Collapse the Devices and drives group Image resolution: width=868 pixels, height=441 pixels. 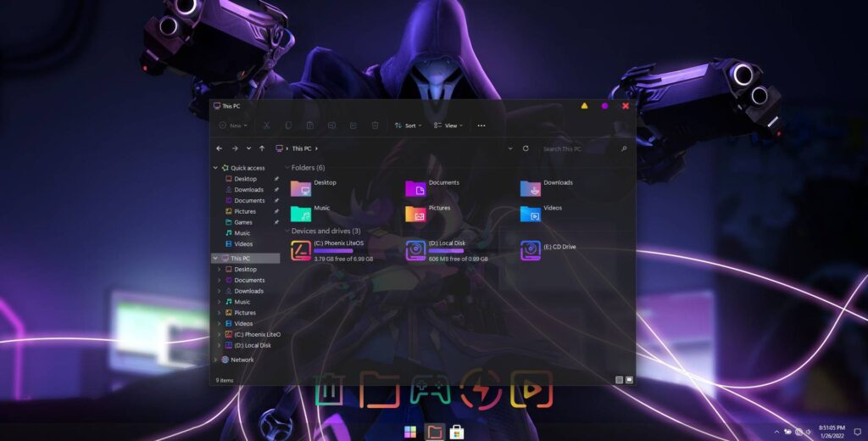[287, 231]
